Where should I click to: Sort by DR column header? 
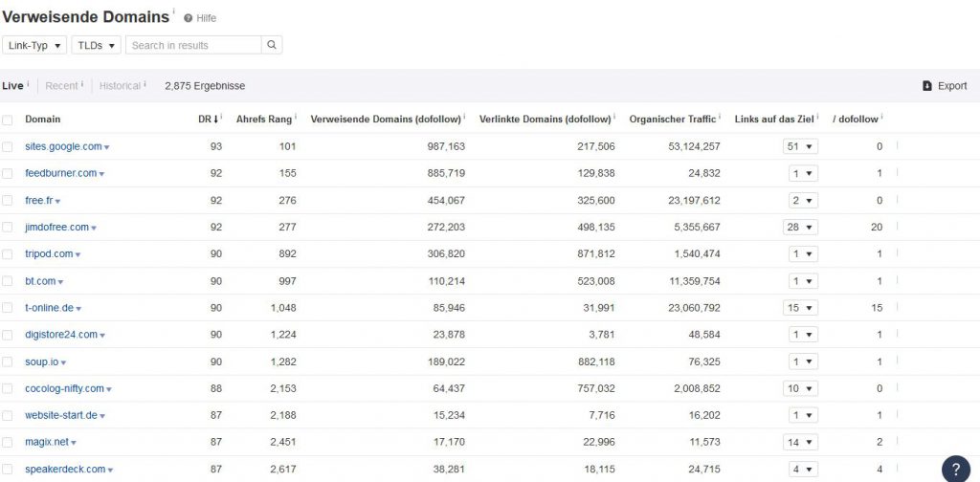[208, 120]
